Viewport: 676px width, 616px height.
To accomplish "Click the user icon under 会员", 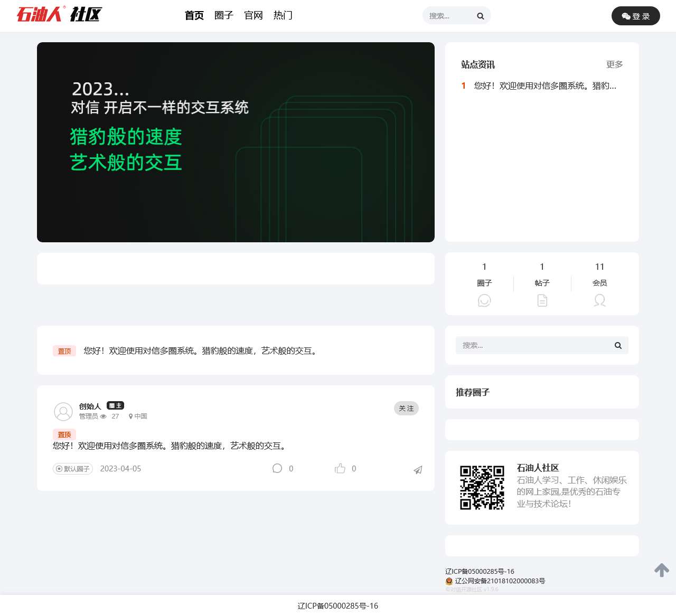I will (600, 300).
